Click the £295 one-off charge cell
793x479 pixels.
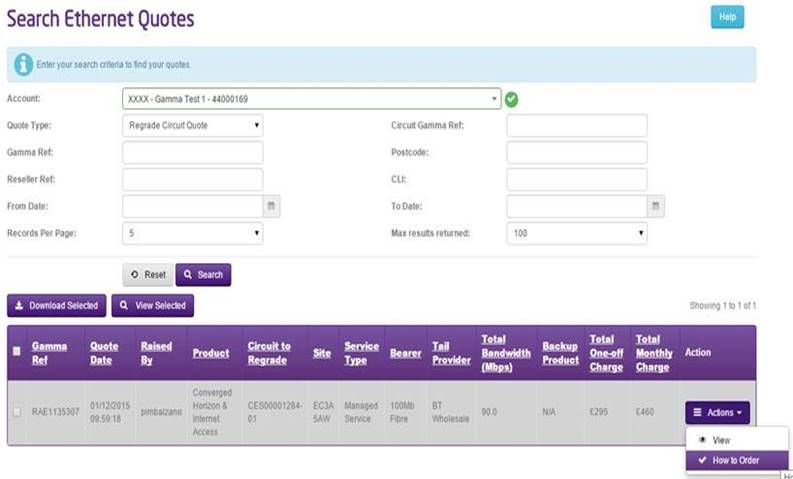pos(598,412)
